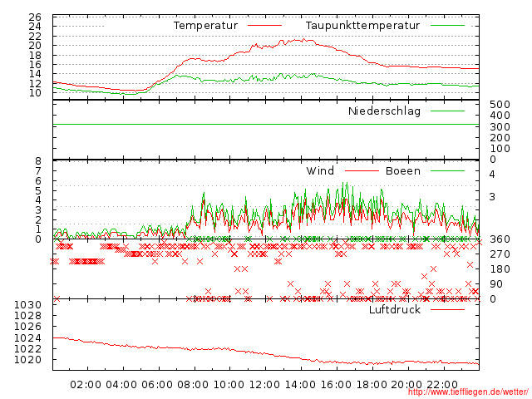Click the green Taupunkttemperatur legend line
Viewport: 532px width, 399px height.
(447, 26)
